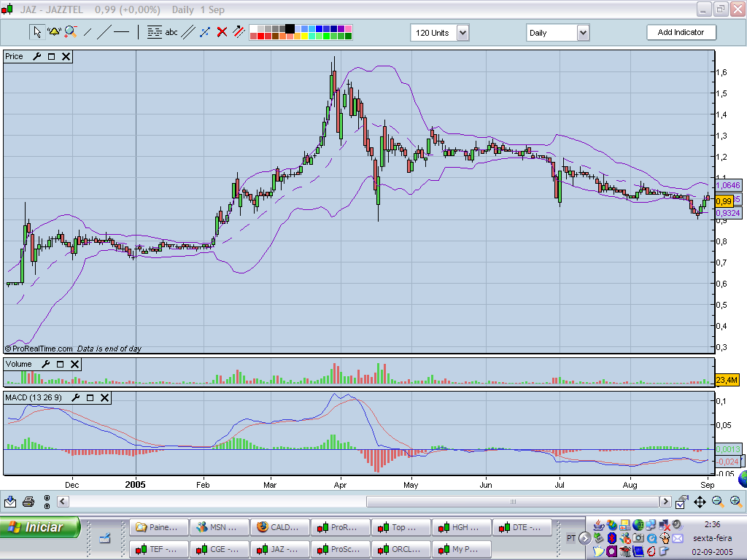
Task: Click the print icon in bottom toolbar
Action: (28, 502)
